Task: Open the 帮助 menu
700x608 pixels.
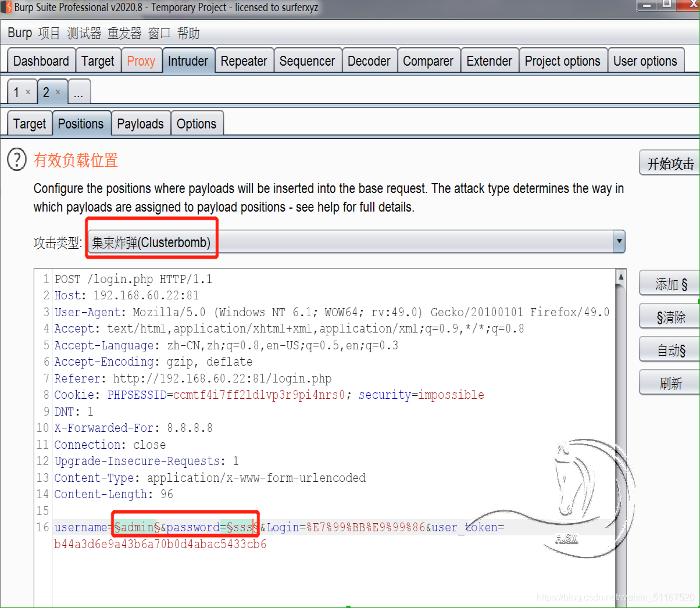Action: [x=188, y=33]
